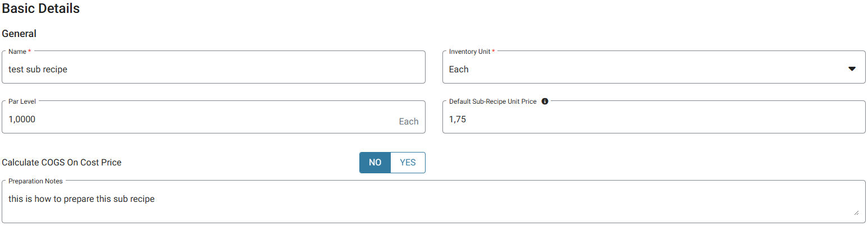Viewport: 868px width, 226px height.
Task: Click the Preparation Notes field label
Action: [35, 181]
